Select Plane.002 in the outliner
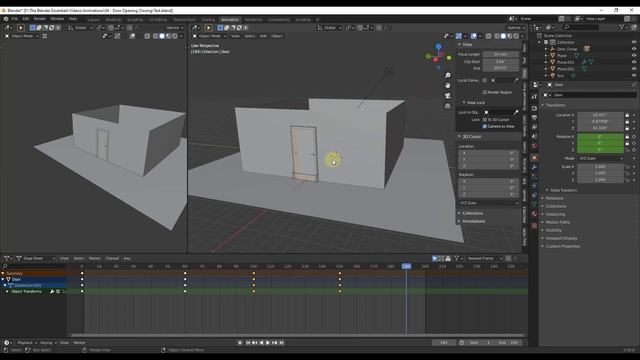The width and height of the screenshot is (640, 360). [565, 69]
